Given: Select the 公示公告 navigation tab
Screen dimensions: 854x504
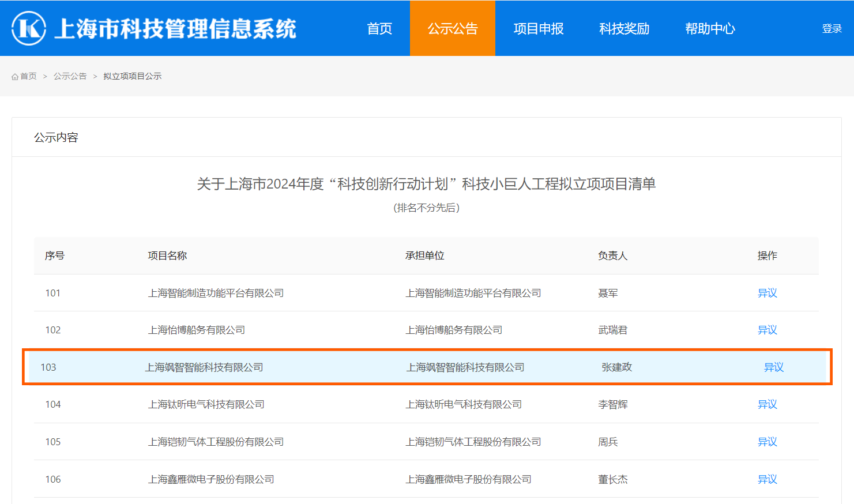Looking at the screenshot, I should coord(453,28).
